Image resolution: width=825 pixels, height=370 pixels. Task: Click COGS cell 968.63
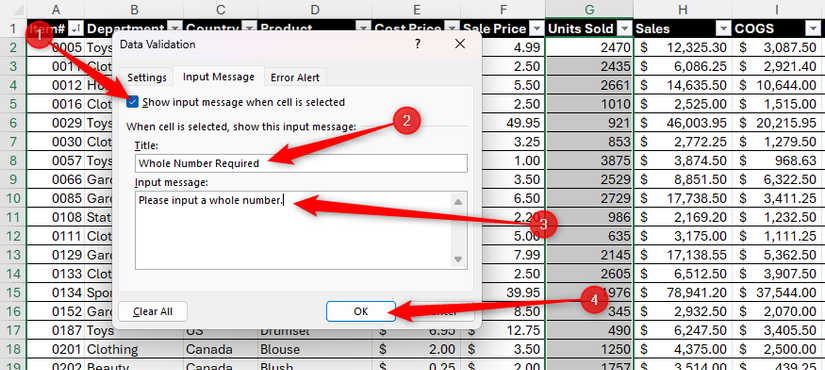pos(778,161)
